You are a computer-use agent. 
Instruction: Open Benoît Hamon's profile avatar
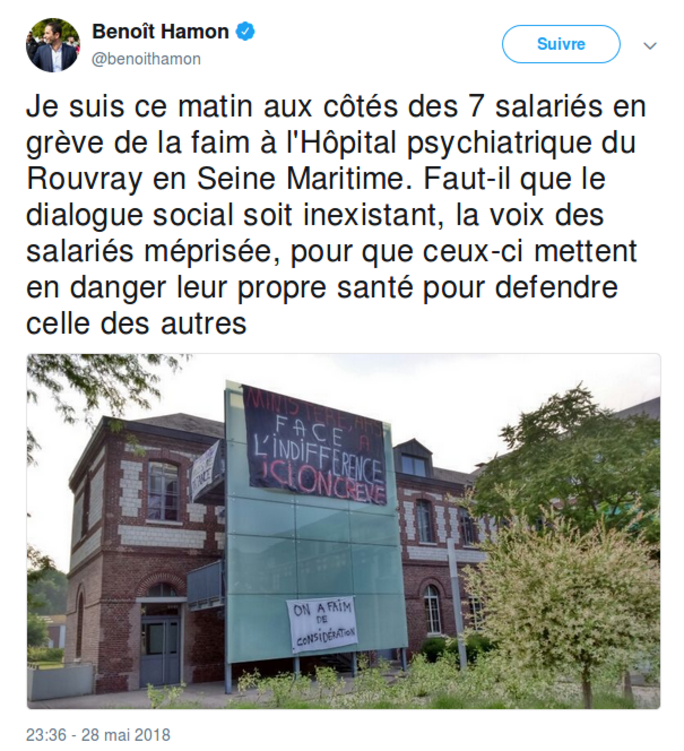(53, 45)
